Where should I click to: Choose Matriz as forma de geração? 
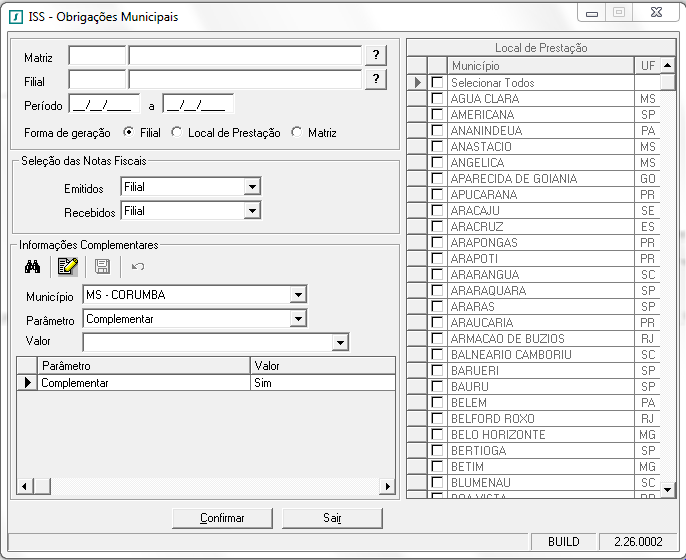(x=297, y=132)
